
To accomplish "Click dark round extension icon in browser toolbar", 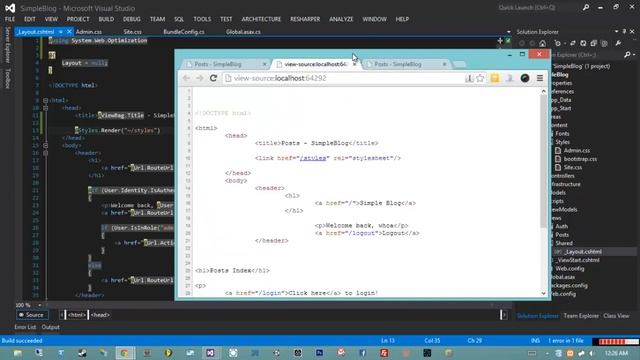I will [x=525, y=78].
